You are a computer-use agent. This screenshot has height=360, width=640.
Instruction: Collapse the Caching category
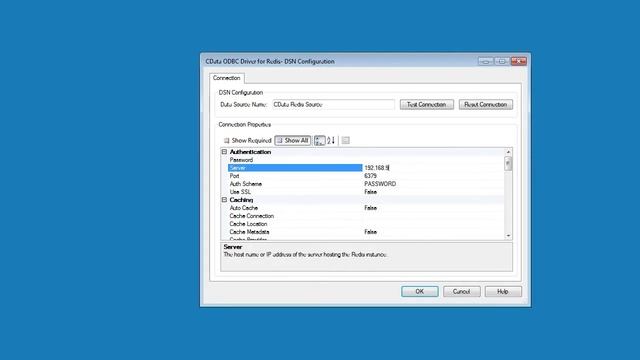click(224, 200)
